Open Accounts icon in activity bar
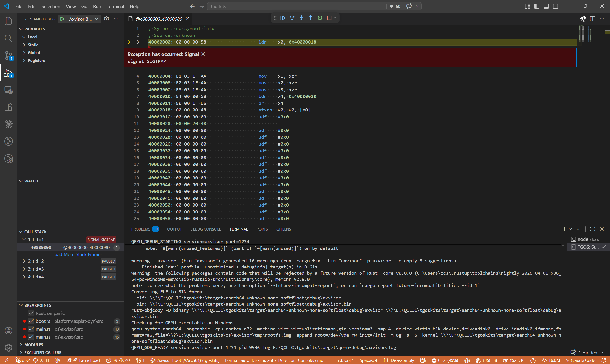Image resolution: width=610 pixels, height=364 pixels. [8, 331]
